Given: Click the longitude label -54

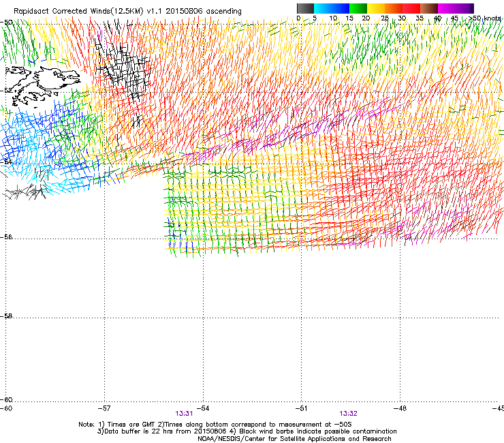Looking at the screenshot, I should point(203,408).
